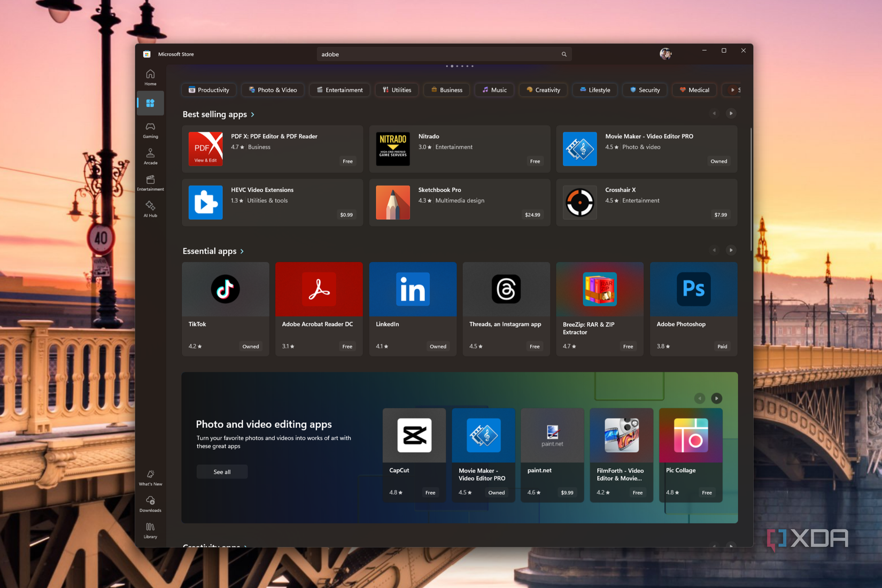This screenshot has height=588, width=882.
Task: Open your Library from the sidebar
Action: [x=150, y=529]
